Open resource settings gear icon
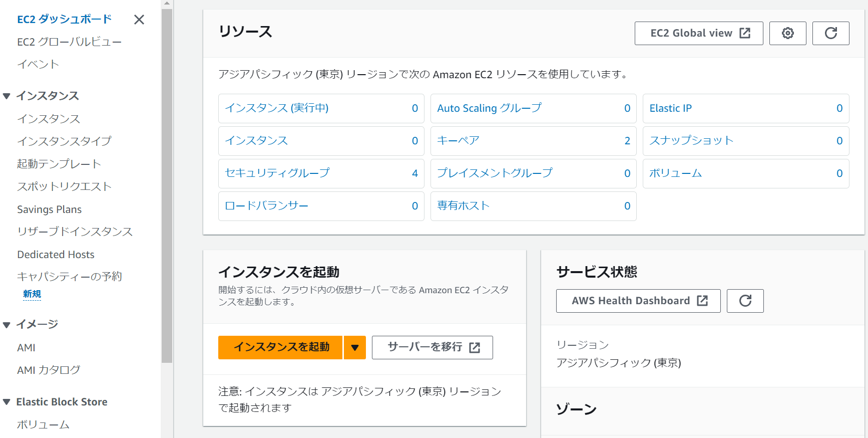The height and width of the screenshot is (438, 868). click(x=787, y=33)
